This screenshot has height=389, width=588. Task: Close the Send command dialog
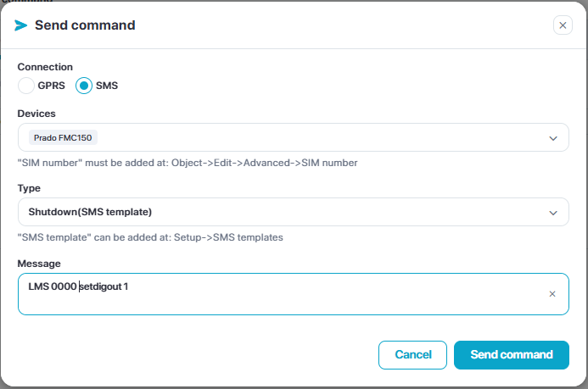pyautogui.click(x=563, y=25)
